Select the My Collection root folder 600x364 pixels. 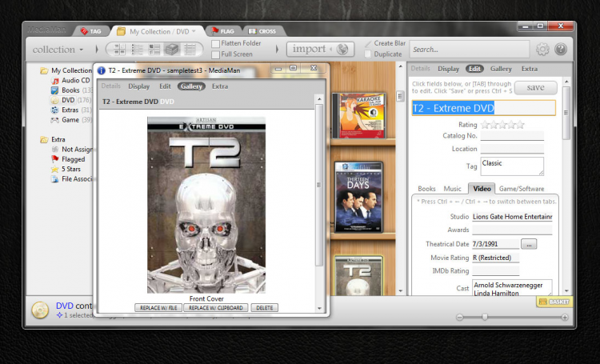tap(66, 70)
